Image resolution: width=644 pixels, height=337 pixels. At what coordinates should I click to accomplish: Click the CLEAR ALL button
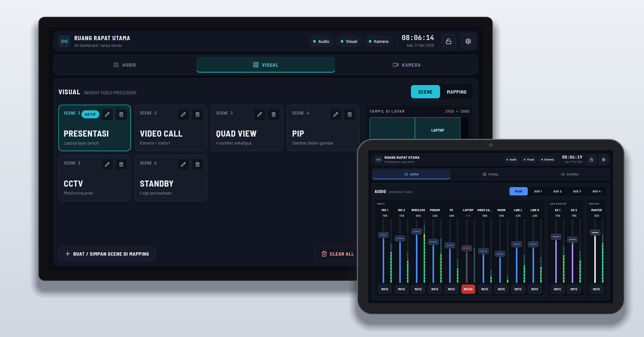coord(337,254)
